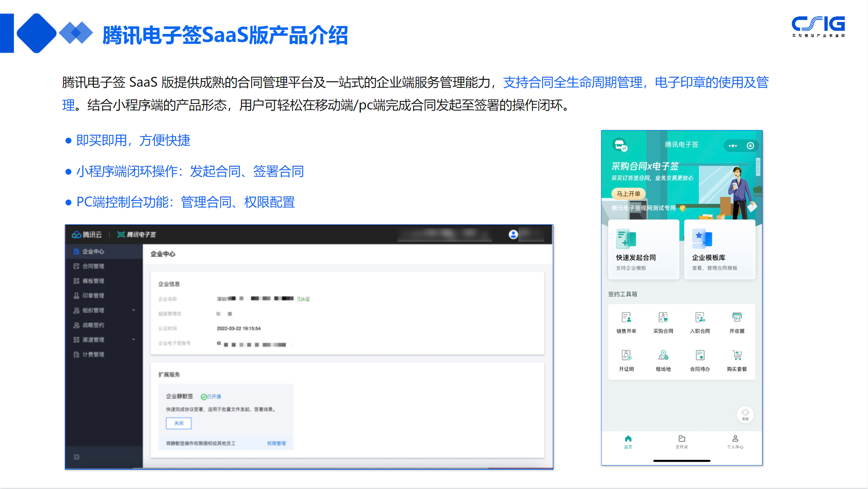This screenshot has width=868, height=489.
Task: Click the 签约工具箱 section heading
Action: tap(622, 294)
